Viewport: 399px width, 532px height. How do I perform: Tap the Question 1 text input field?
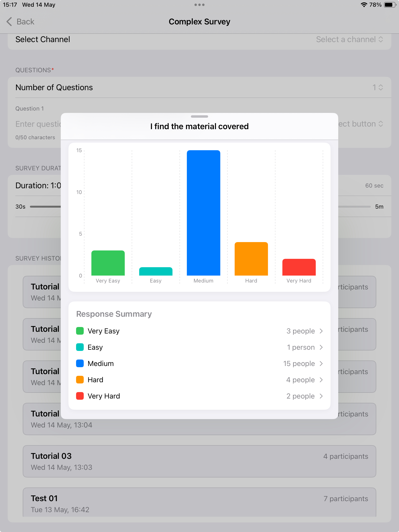click(x=38, y=124)
